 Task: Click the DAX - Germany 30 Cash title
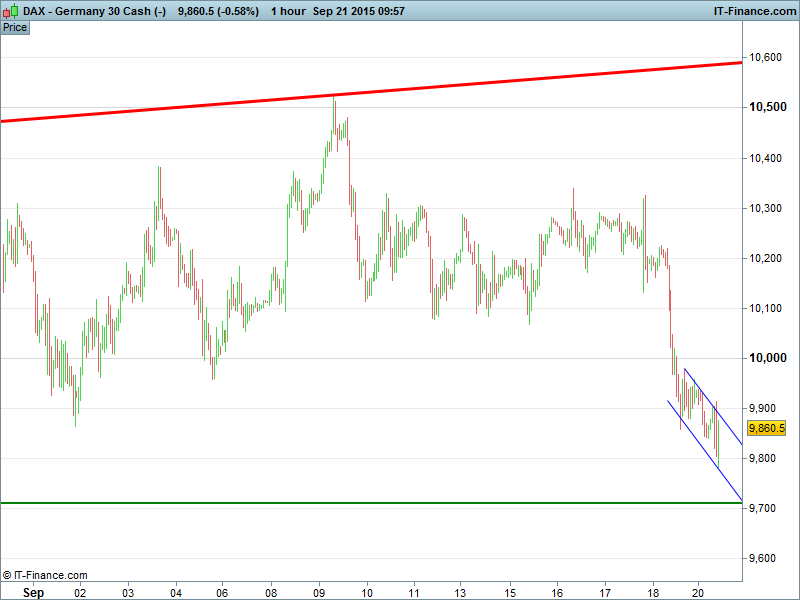85,11
